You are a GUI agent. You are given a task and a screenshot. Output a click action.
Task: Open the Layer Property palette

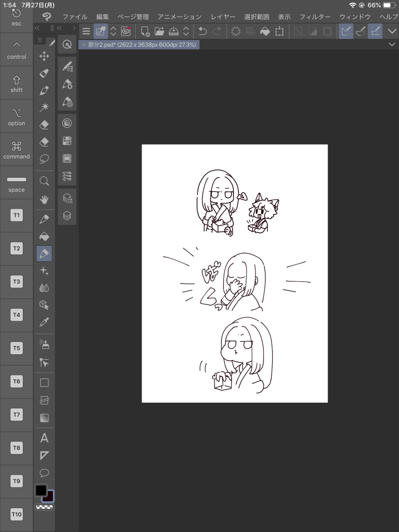tap(67, 198)
